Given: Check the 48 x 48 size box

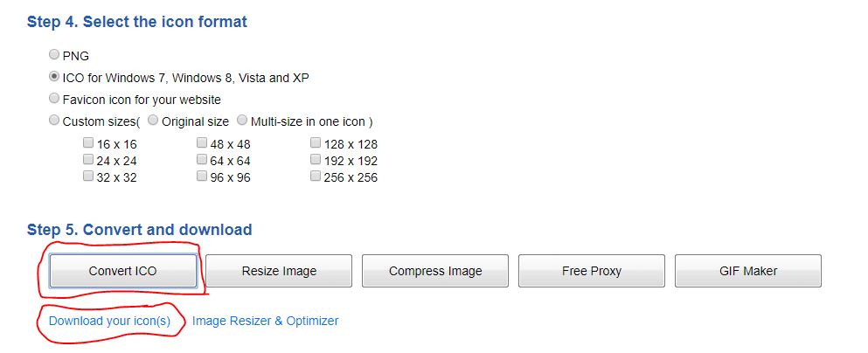Looking at the screenshot, I should tap(202, 143).
